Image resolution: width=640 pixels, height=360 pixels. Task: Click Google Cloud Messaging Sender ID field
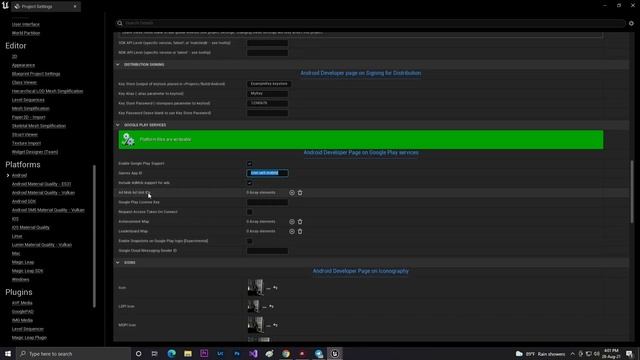click(x=267, y=251)
